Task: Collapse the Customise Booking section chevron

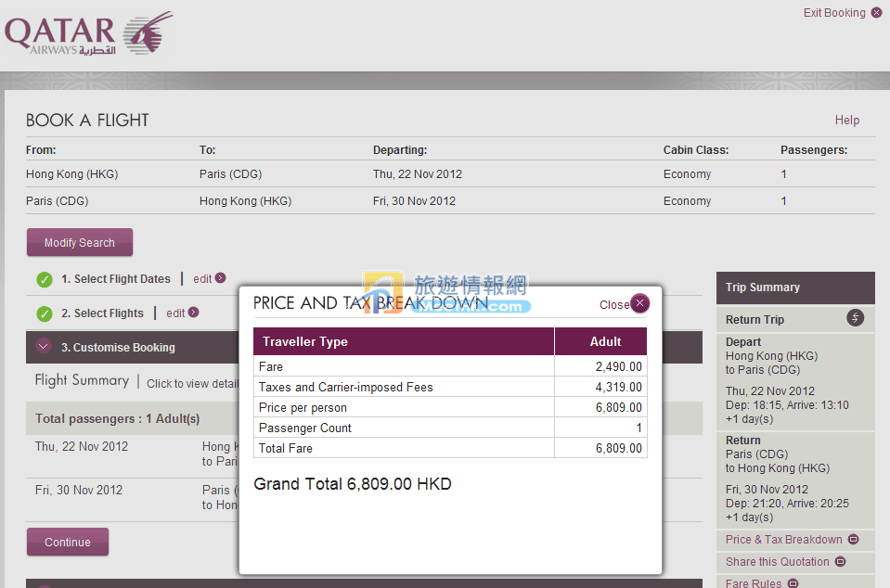Action: coord(43,347)
